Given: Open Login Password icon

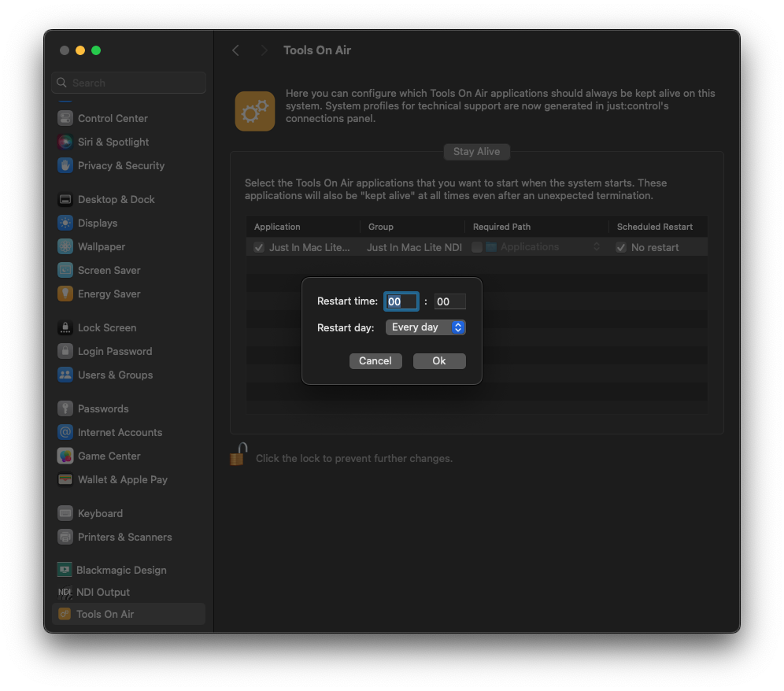Looking at the screenshot, I should pyautogui.click(x=65, y=352).
